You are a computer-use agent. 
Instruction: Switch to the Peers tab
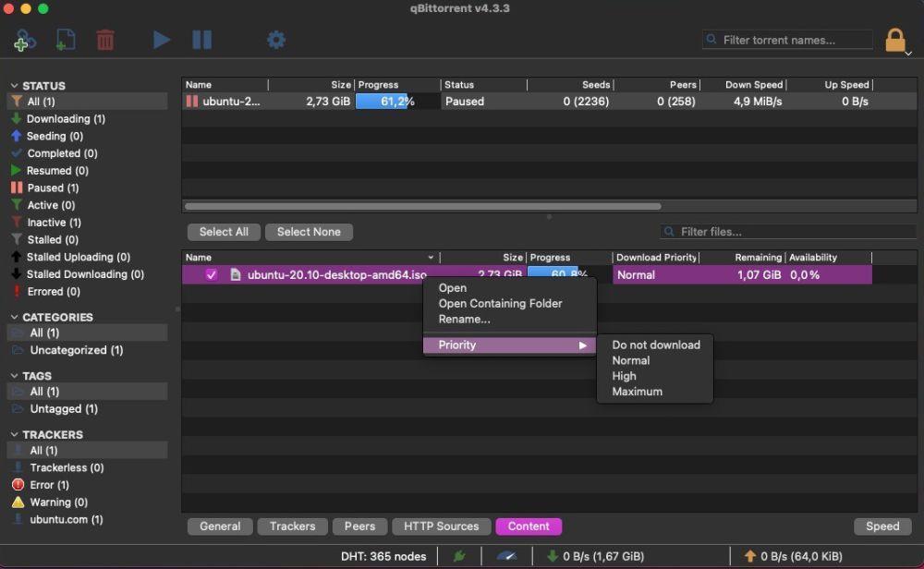tap(359, 526)
